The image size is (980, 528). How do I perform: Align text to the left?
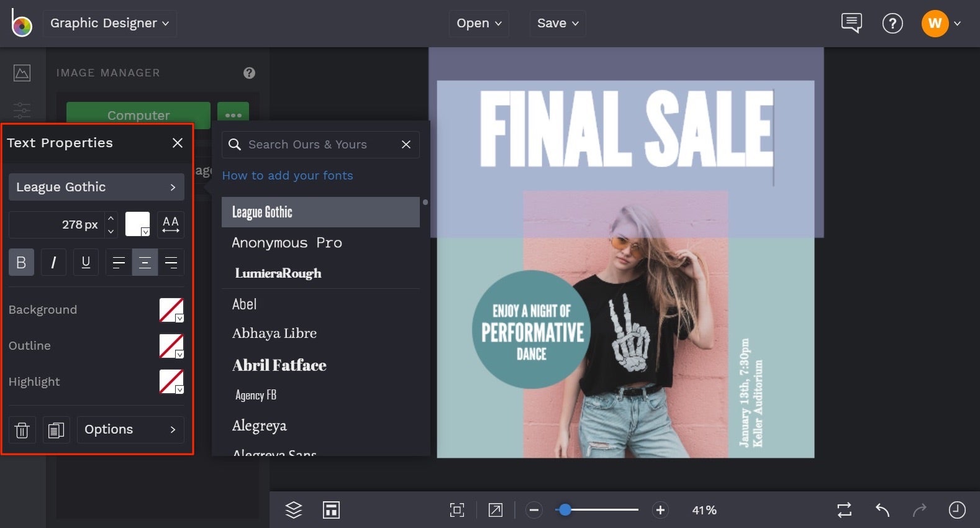119,262
